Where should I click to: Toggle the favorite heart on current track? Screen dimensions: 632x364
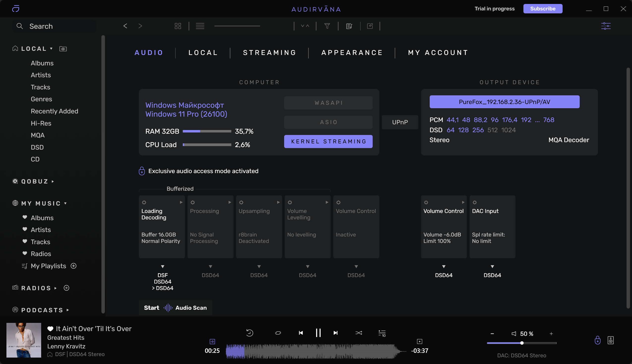(x=50, y=329)
